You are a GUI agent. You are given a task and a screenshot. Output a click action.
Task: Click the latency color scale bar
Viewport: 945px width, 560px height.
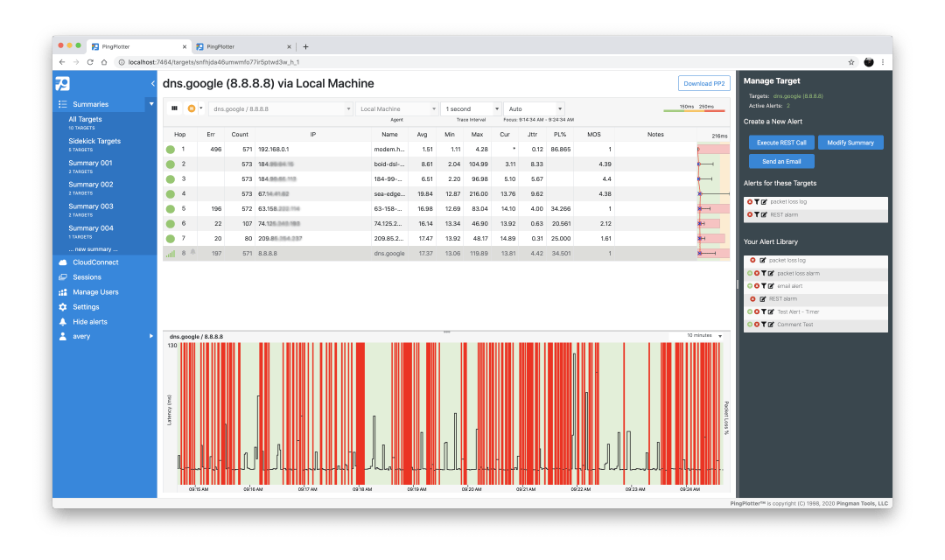[694, 111]
